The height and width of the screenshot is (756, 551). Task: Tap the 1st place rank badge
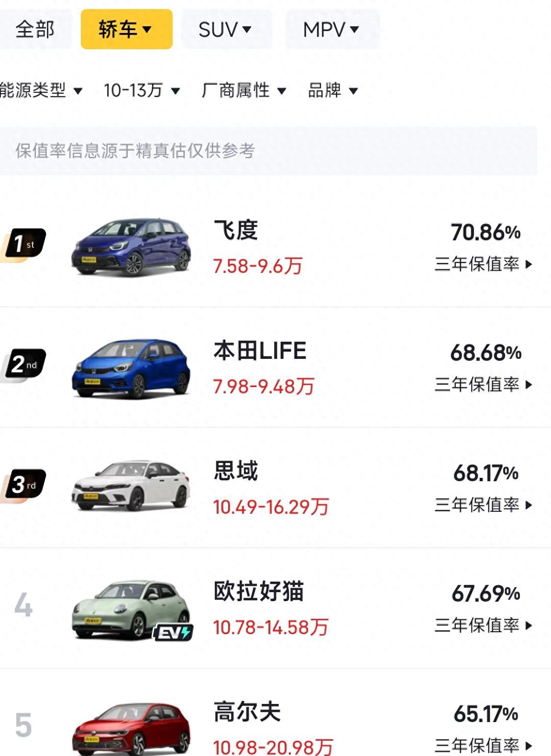click(x=25, y=244)
